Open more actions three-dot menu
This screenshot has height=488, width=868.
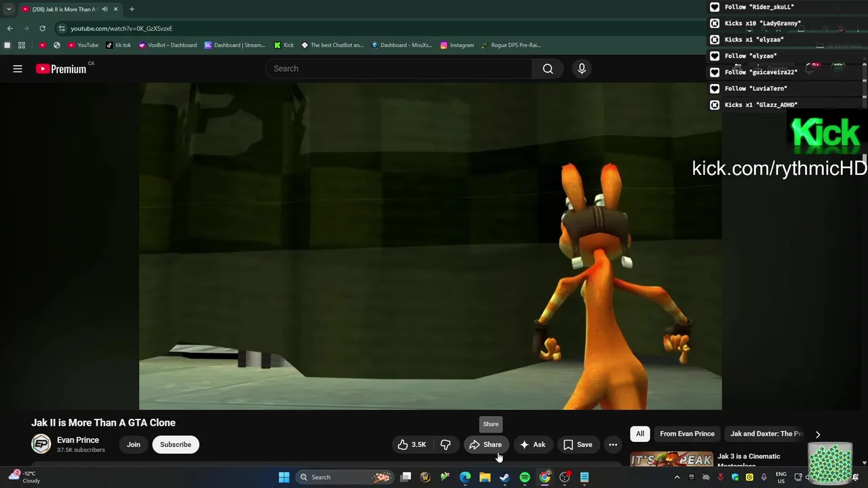pos(613,445)
